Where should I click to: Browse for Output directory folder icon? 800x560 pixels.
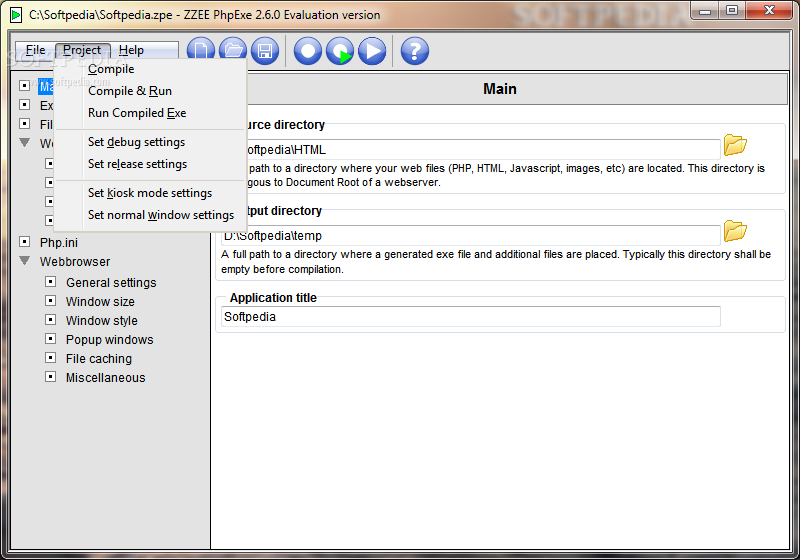735,231
